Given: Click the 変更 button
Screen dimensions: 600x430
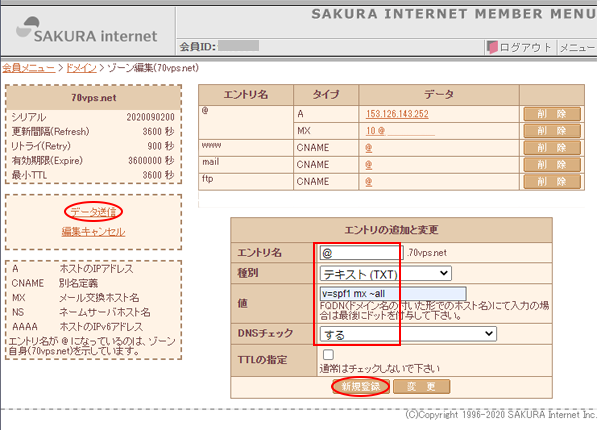Looking at the screenshot, I should click(x=421, y=386).
